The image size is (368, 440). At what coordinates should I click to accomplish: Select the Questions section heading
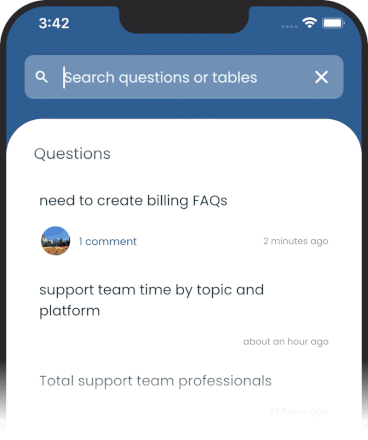pyautogui.click(x=72, y=154)
